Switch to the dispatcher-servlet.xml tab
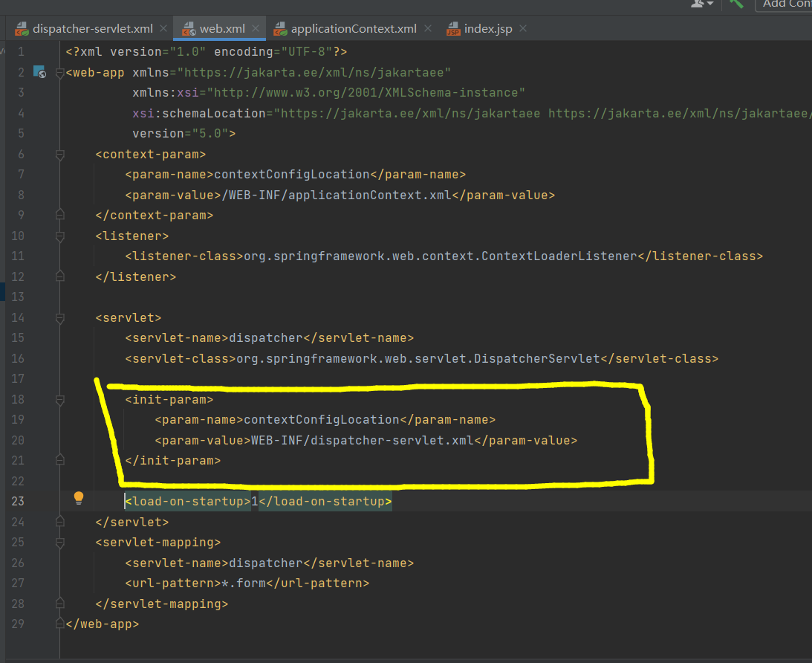812x663 pixels. pyautogui.click(x=93, y=28)
